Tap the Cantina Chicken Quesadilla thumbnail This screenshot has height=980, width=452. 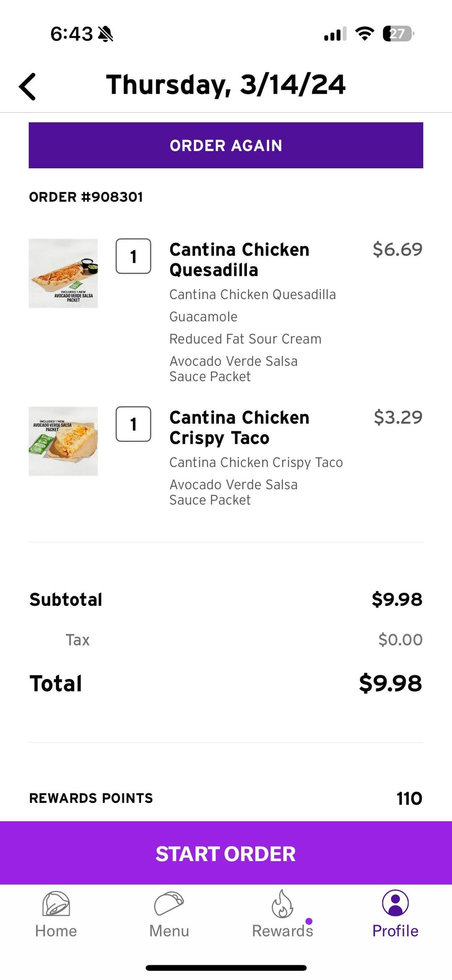click(63, 273)
